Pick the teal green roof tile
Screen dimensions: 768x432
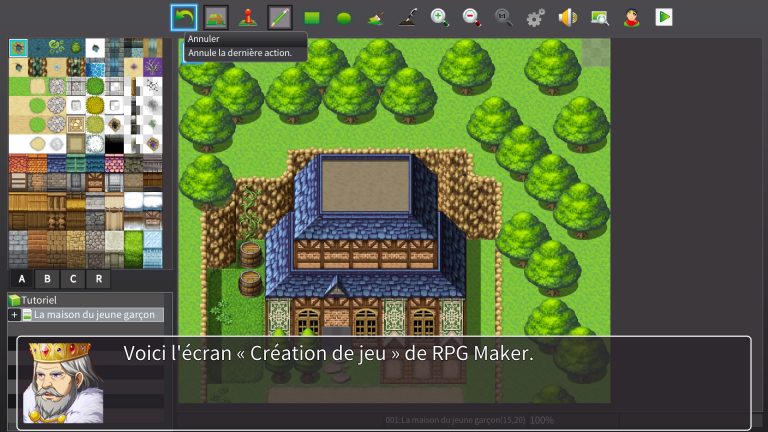76,163
